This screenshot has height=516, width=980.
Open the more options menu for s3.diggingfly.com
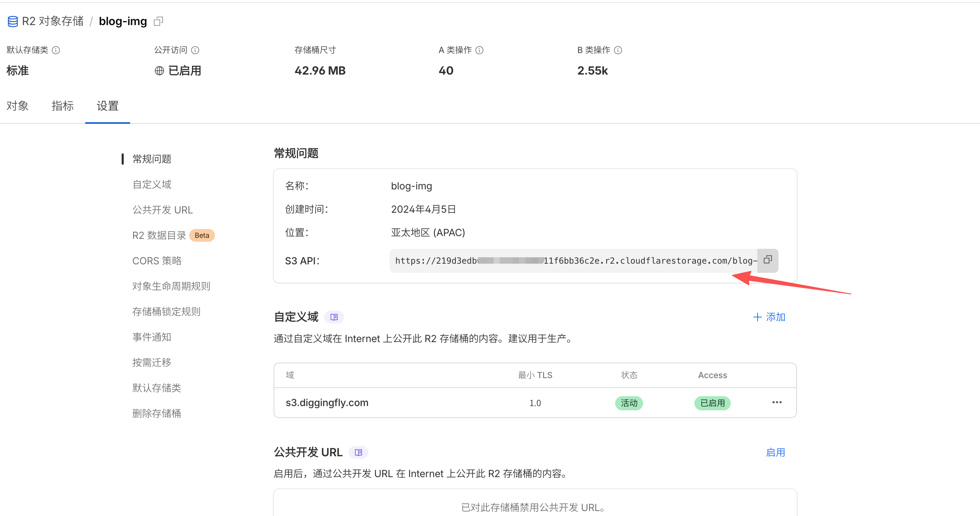point(776,402)
